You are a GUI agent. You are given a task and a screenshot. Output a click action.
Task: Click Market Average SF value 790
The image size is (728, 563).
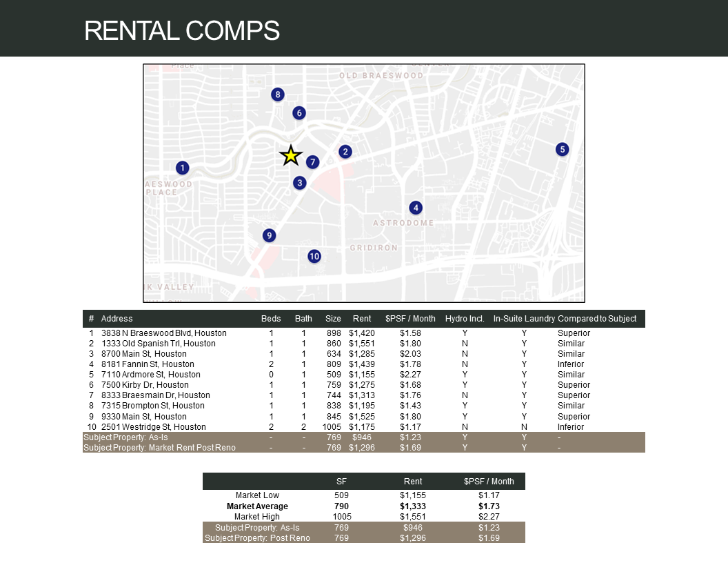pos(341,506)
